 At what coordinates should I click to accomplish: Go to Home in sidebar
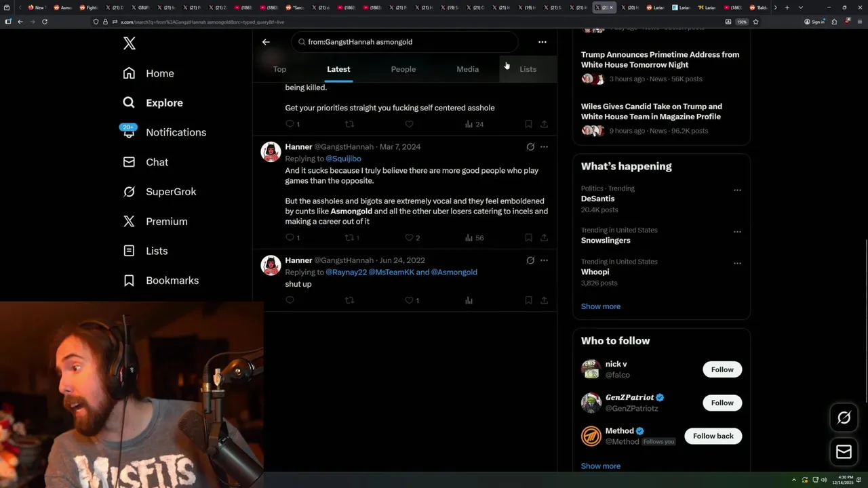[149, 73]
